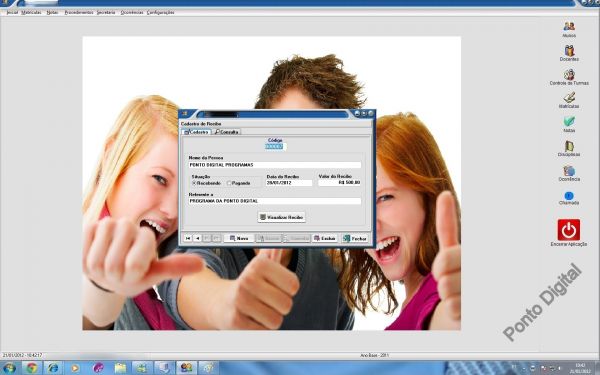Go to the first record arrow
The height and width of the screenshot is (375, 600).
188,238
